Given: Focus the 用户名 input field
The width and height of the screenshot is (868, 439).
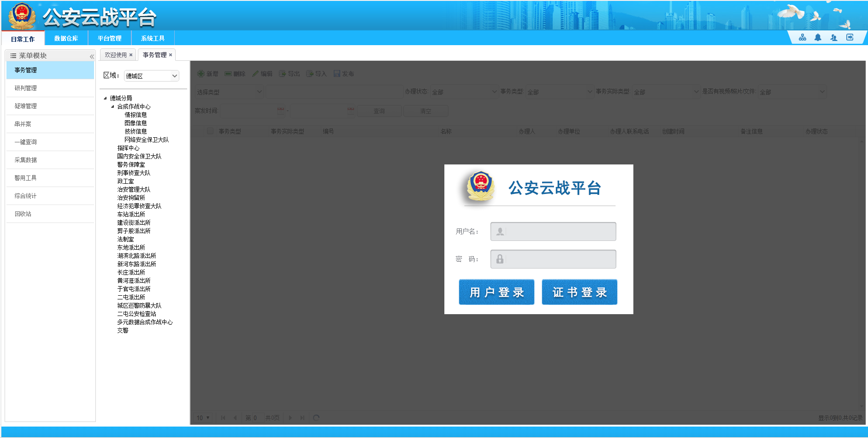Looking at the screenshot, I should point(553,231).
